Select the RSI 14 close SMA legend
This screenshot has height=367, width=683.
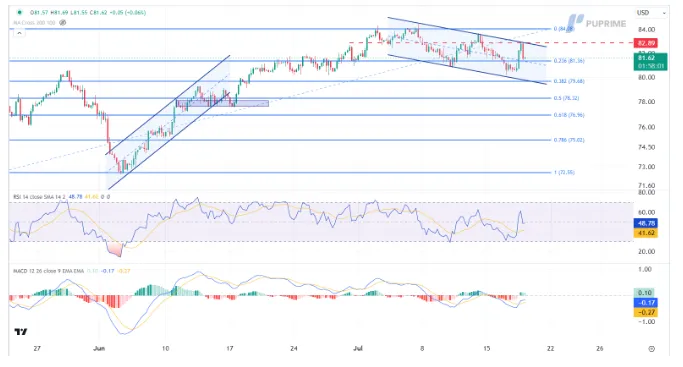[x=39, y=197]
